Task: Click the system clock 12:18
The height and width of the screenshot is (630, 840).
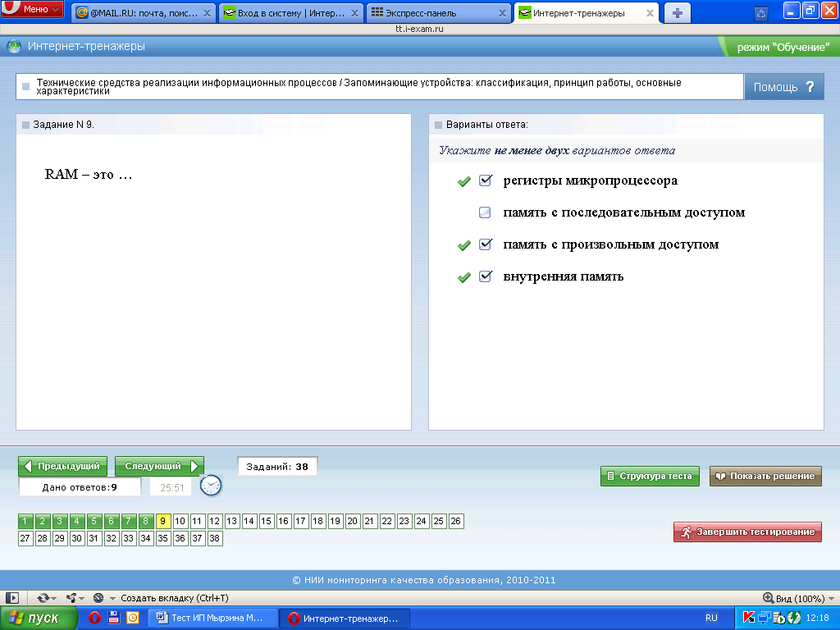Action: (x=818, y=618)
